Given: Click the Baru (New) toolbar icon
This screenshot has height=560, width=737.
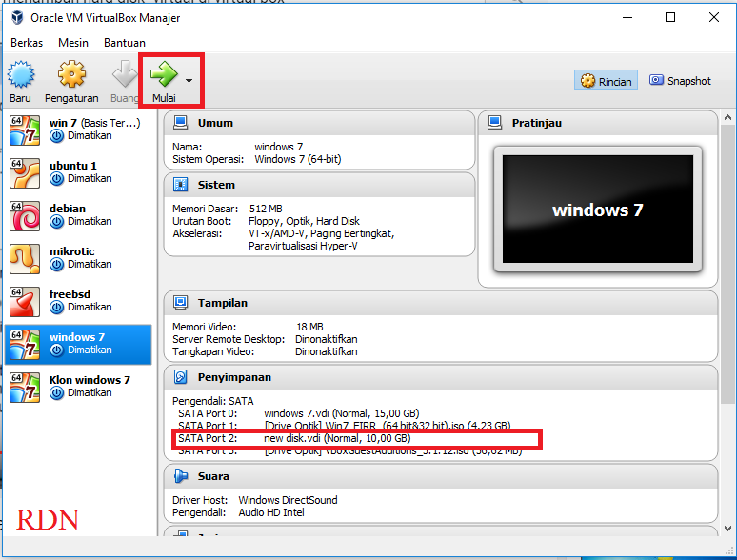Looking at the screenshot, I should tap(21, 74).
